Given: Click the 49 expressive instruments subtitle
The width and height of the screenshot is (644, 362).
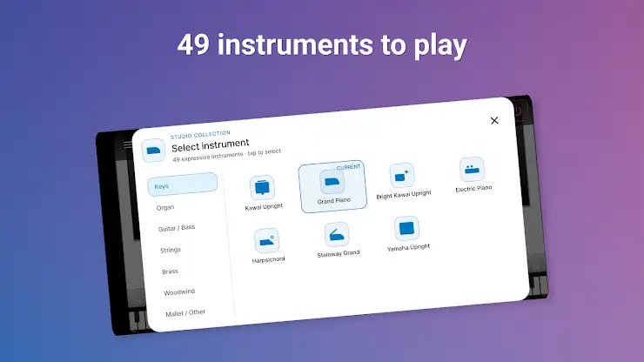Looking at the screenshot, I should pyautogui.click(x=227, y=155).
